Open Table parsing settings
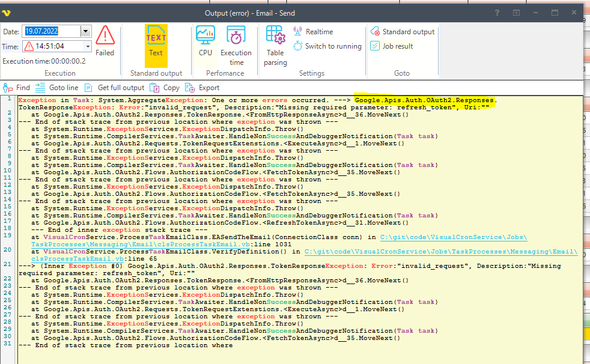The image size is (590, 364). (x=275, y=45)
